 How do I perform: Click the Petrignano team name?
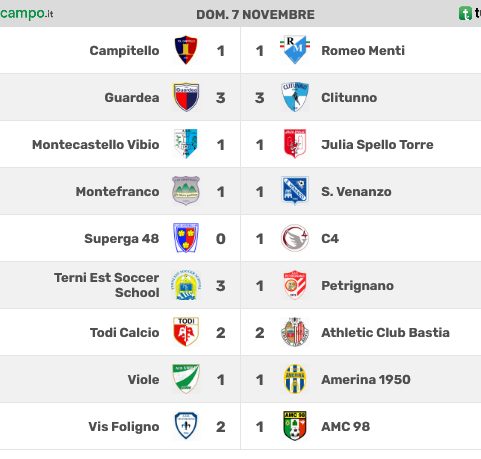(x=357, y=286)
